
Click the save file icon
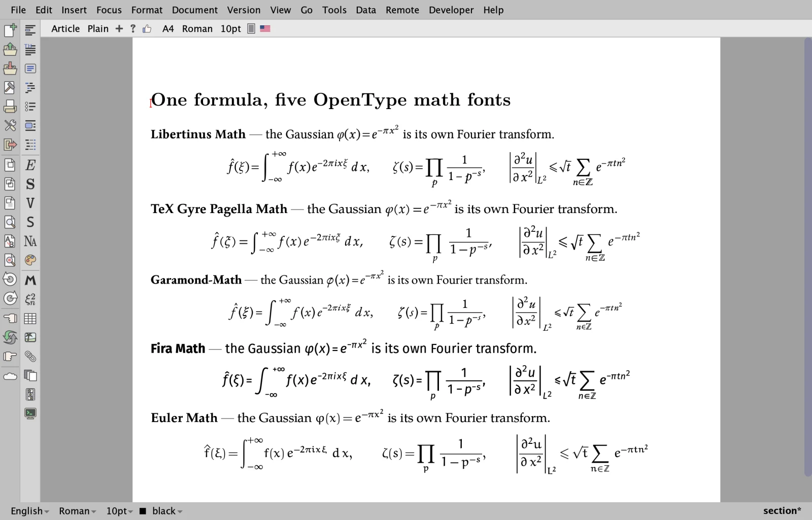pos(10,68)
